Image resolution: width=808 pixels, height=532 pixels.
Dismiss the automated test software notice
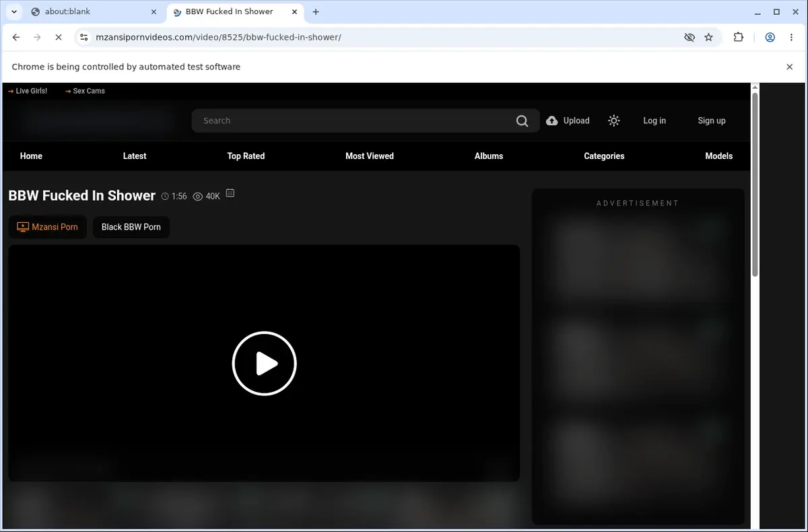[x=790, y=67]
